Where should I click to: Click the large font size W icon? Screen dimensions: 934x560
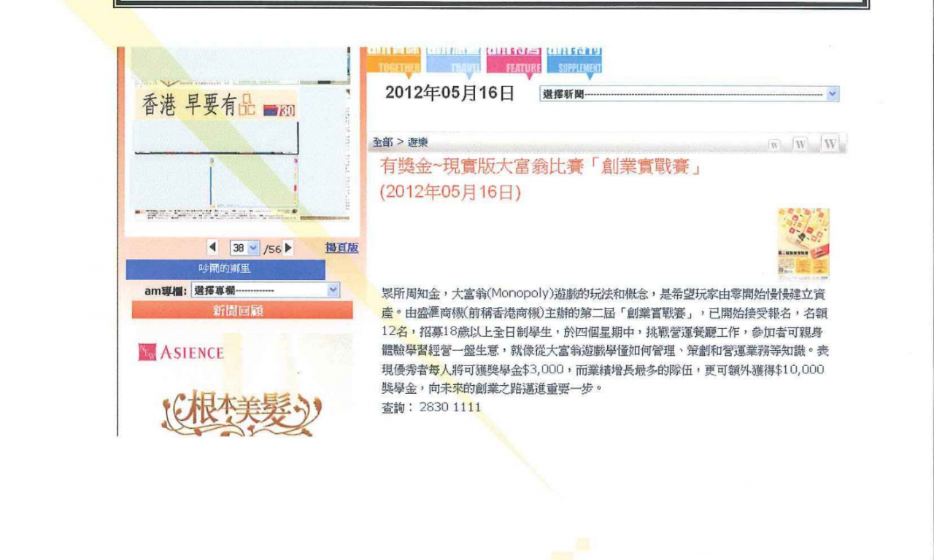[x=830, y=143]
